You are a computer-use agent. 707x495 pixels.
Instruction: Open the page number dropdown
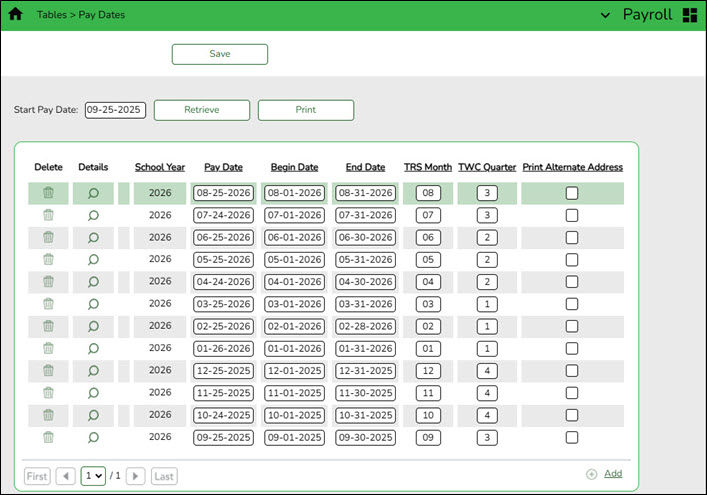93,476
